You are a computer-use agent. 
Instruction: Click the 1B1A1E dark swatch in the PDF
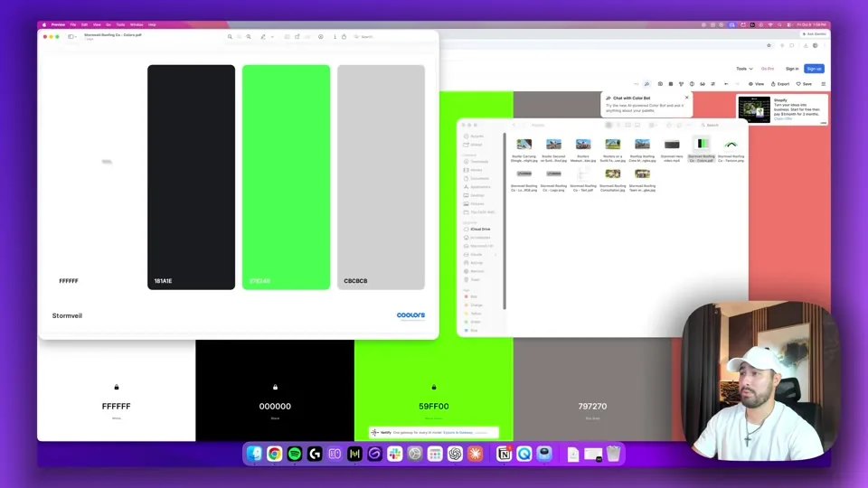click(191, 177)
